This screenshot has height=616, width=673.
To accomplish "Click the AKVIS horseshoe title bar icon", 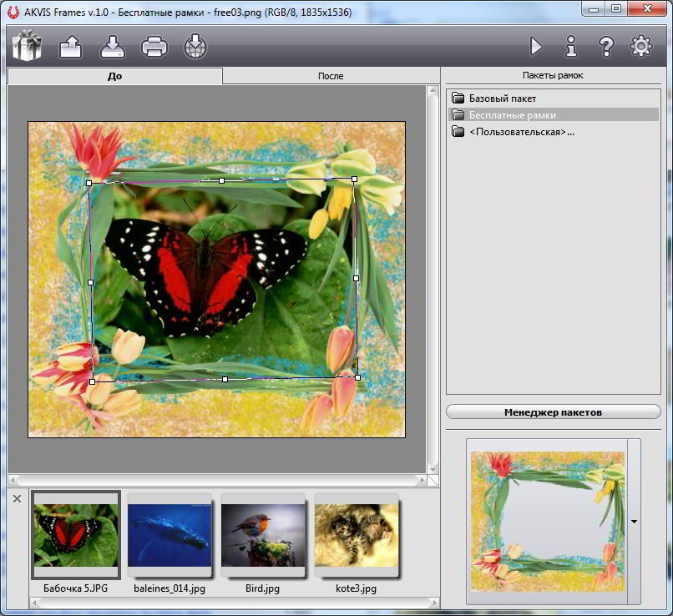I will 13,12.
